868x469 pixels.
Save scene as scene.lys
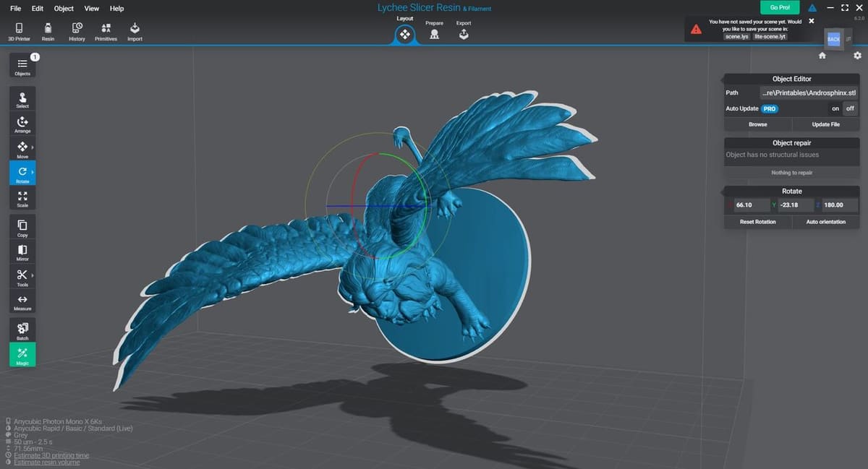737,36
